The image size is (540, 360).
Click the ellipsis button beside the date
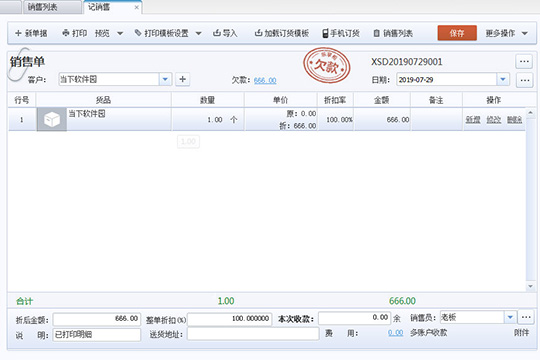[525, 80]
